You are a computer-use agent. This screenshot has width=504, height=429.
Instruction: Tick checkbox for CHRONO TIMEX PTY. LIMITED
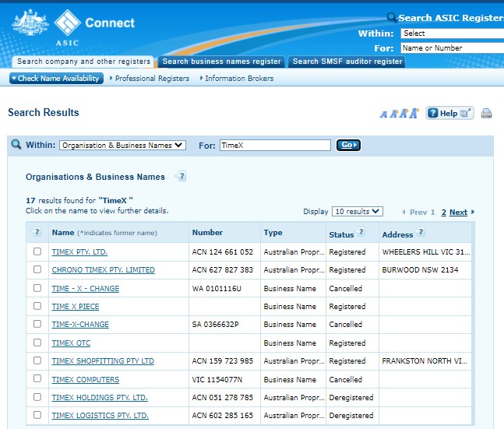click(x=37, y=269)
